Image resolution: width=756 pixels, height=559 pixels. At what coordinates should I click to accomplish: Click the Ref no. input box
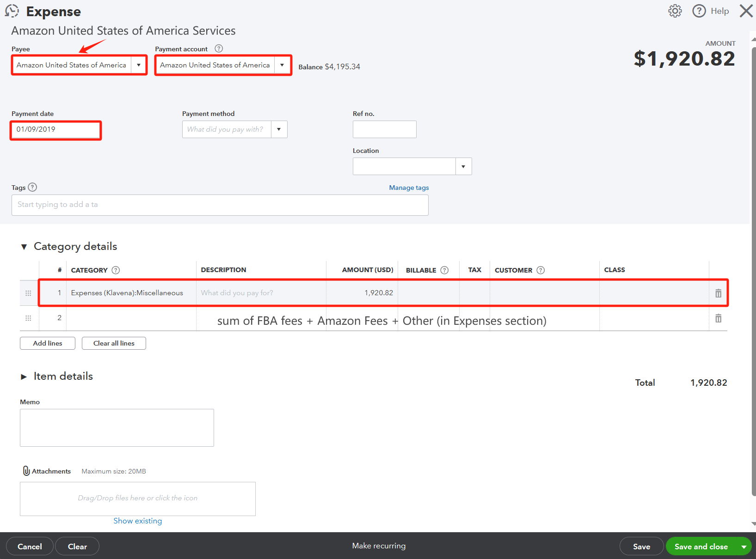click(385, 129)
